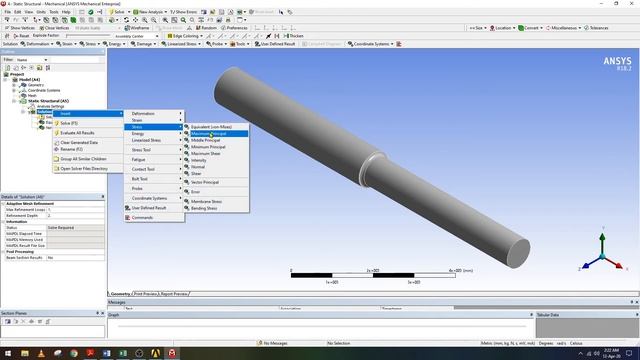
Task: Click User Defined Result toolbar button
Action: click(275, 44)
